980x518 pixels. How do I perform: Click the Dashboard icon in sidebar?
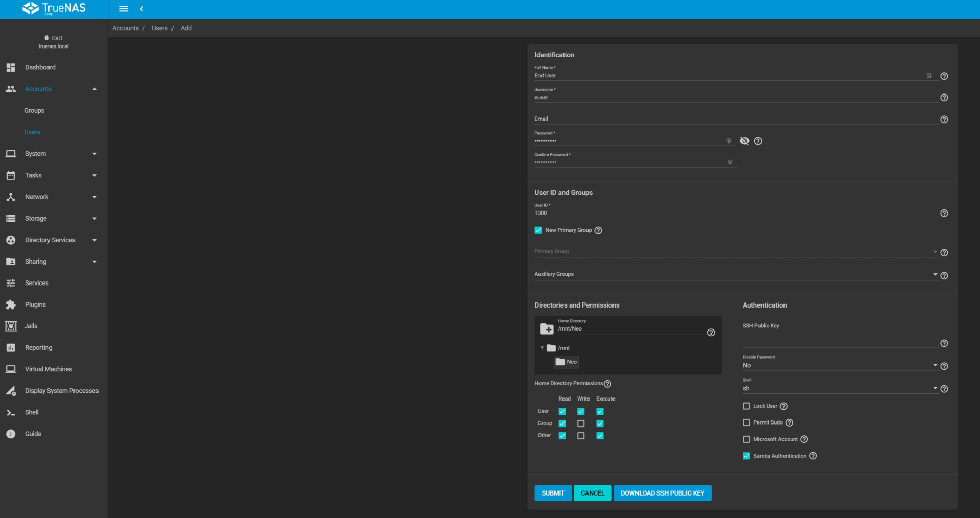click(x=11, y=67)
